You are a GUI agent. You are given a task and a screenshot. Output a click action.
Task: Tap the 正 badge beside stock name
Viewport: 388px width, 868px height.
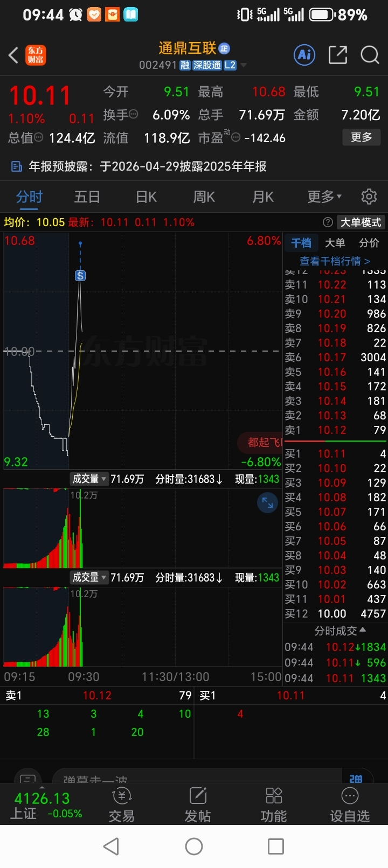224,48
